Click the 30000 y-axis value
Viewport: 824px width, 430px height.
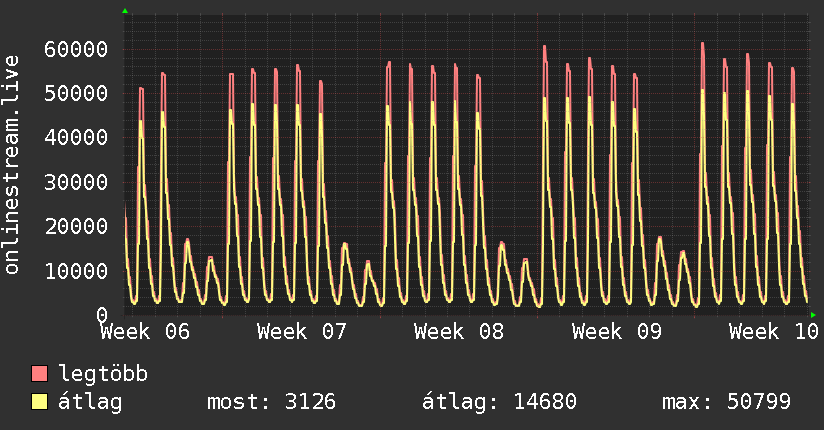[x=76, y=182]
